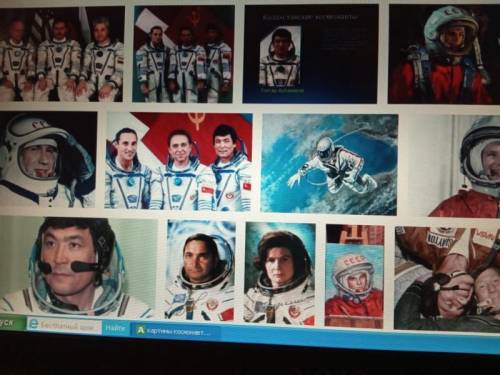
Task: Open cosmonaut with headset microphone thumbnail
Action: pyautogui.click(x=78, y=267)
